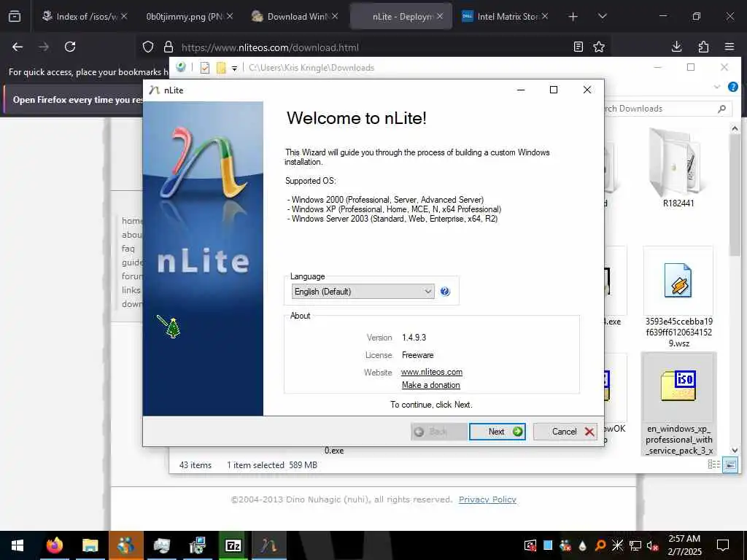747x560 pixels.
Task: Click the Make a donation link
Action: coord(430,385)
